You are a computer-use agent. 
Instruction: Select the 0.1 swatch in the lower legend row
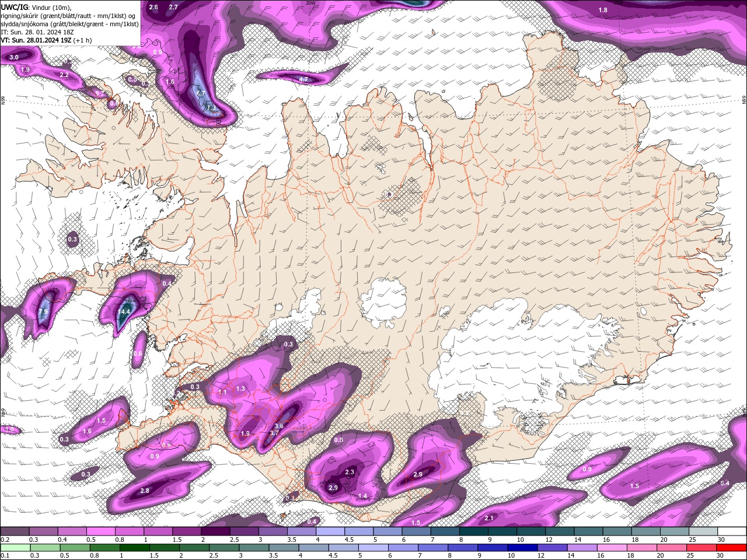(x=15, y=547)
